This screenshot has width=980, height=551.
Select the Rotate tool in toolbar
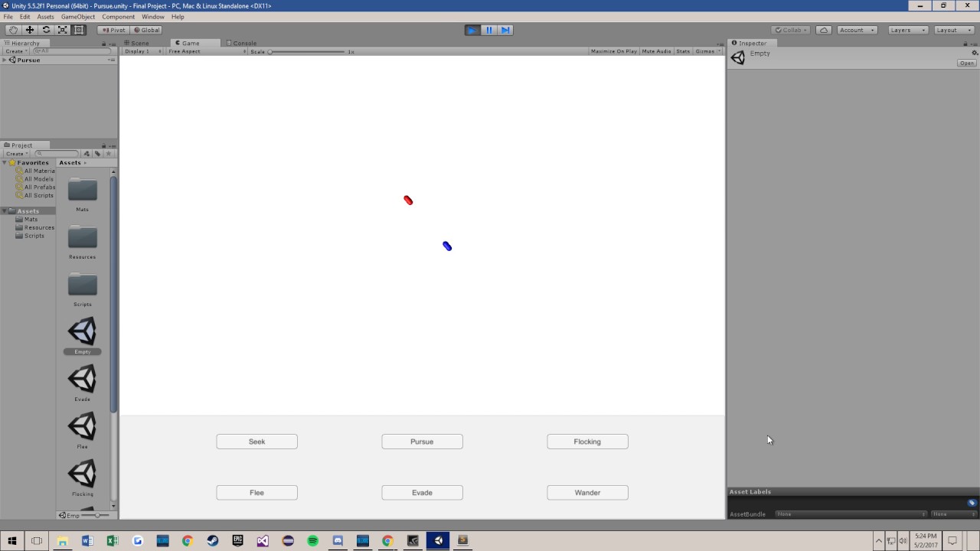(46, 30)
